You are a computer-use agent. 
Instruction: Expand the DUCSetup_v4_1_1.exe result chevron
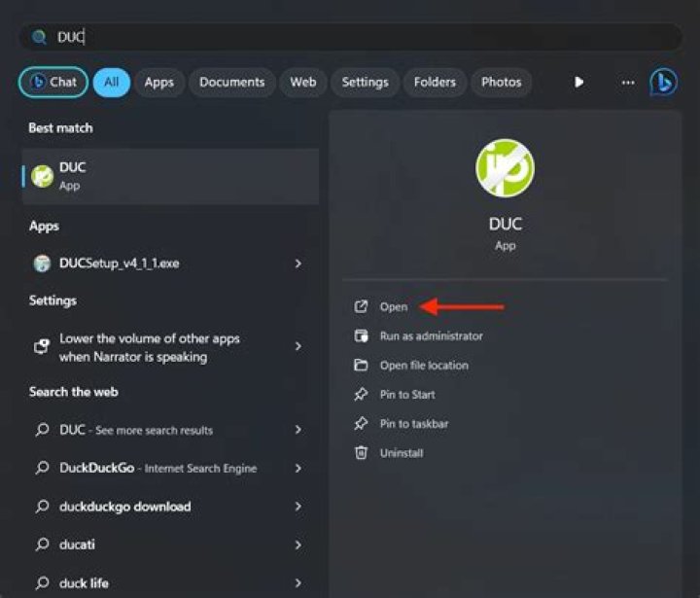click(x=298, y=264)
